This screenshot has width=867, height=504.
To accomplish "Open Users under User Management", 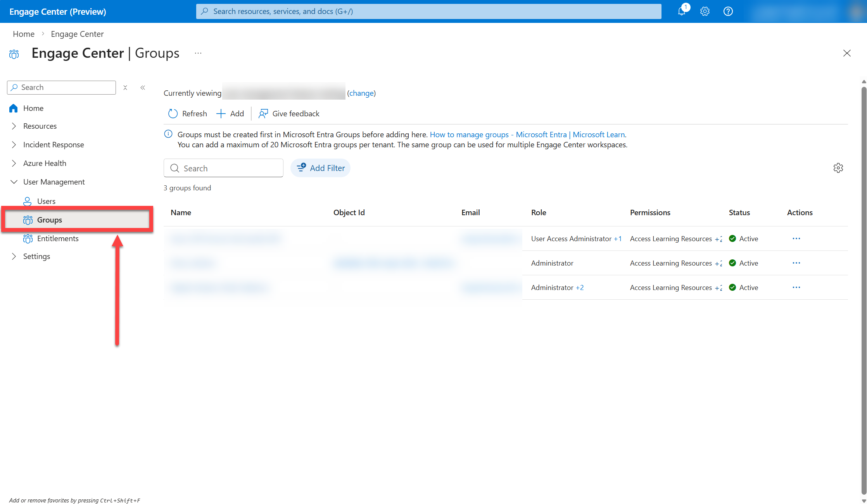I will pos(46,201).
